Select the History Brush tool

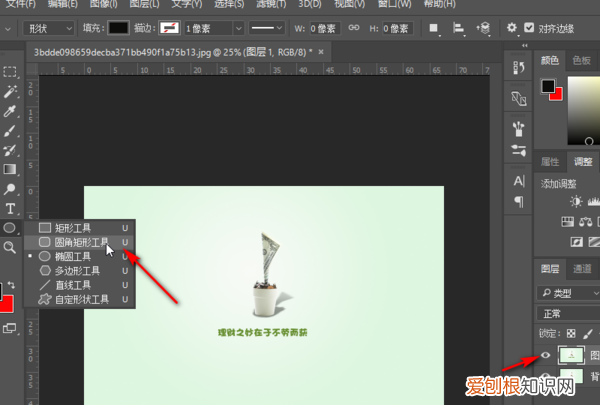(x=10, y=150)
